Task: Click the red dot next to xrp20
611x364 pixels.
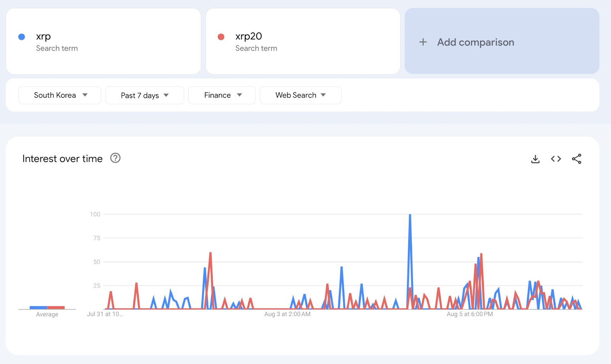Action: click(x=221, y=37)
